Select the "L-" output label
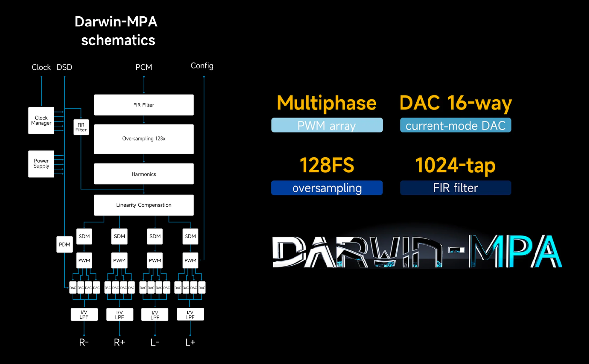 155,342
